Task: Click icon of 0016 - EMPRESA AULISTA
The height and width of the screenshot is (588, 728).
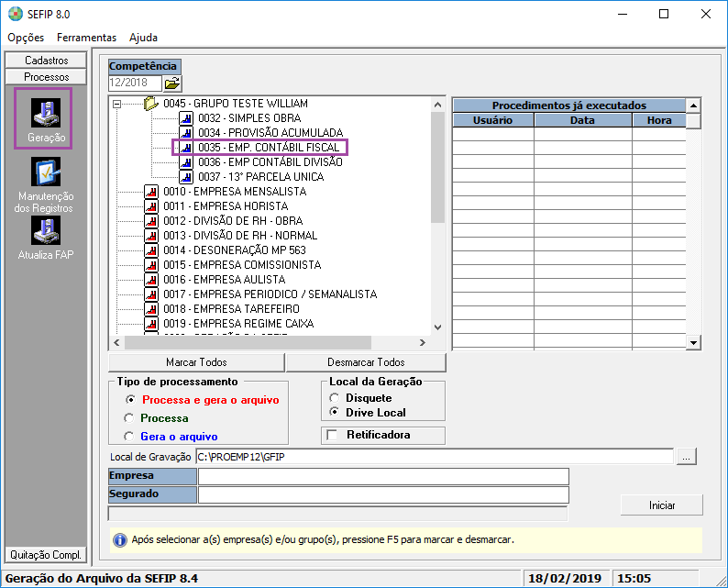Action: tap(151, 280)
